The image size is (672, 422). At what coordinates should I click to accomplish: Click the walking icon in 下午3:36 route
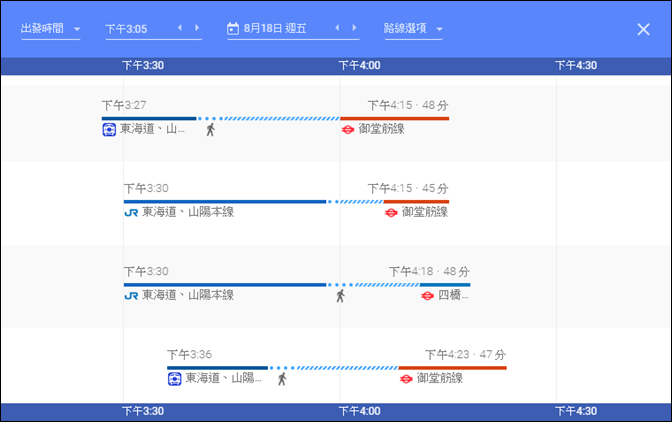coord(282,379)
